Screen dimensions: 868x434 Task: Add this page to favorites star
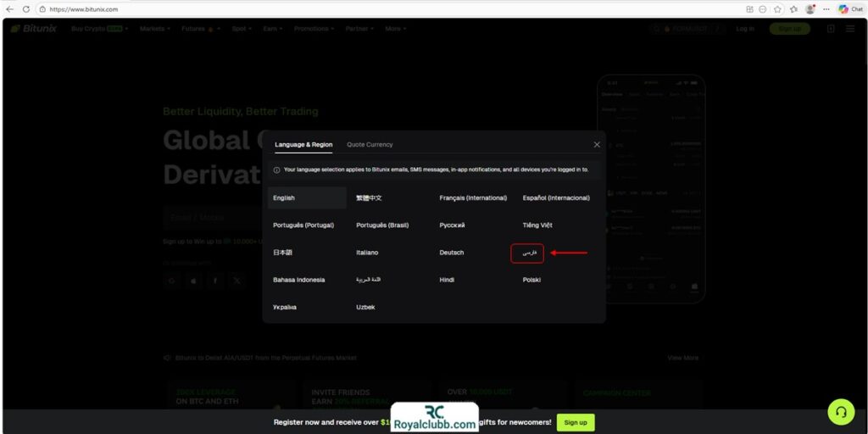[x=777, y=8]
